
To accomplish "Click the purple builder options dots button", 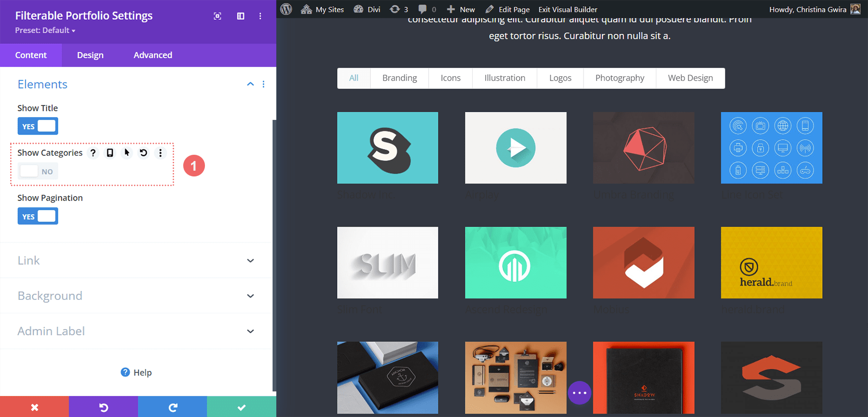I will tap(579, 393).
